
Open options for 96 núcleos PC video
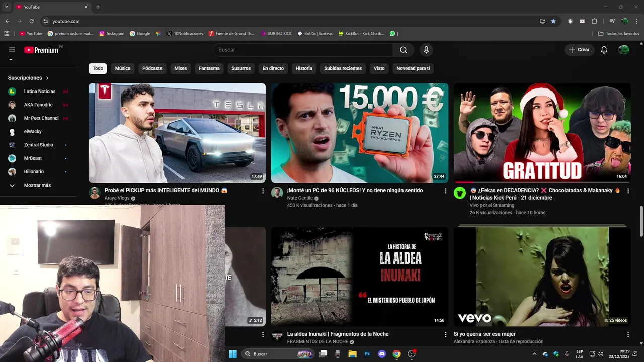pos(445,191)
